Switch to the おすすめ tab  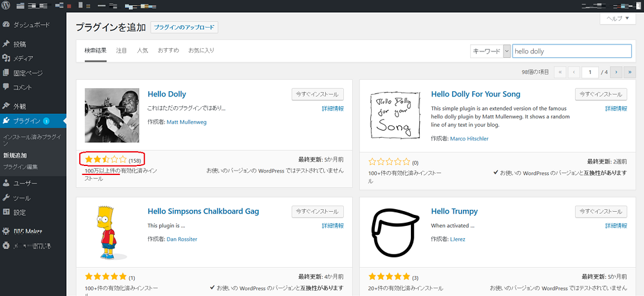pos(168,50)
